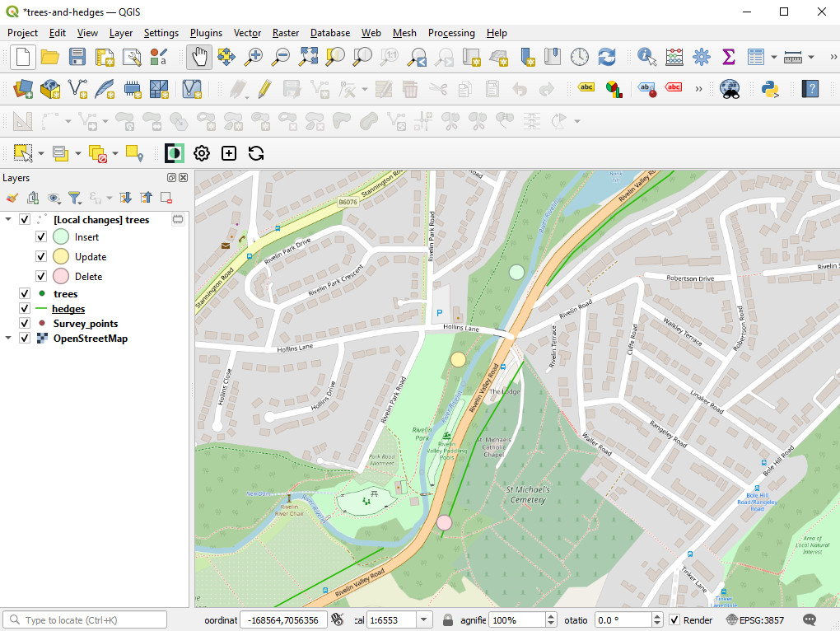This screenshot has width=840, height=631.
Task: Hide the trees layer
Action: point(25,293)
